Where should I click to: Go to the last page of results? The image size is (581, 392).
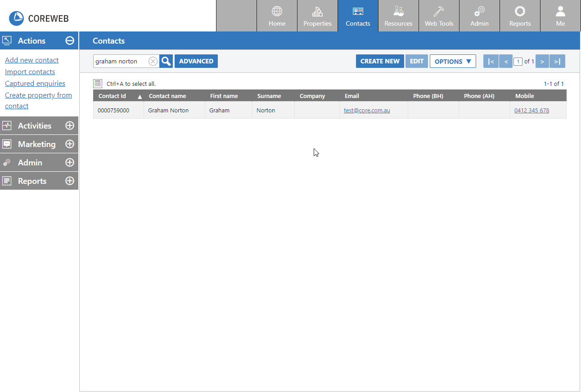click(557, 61)
